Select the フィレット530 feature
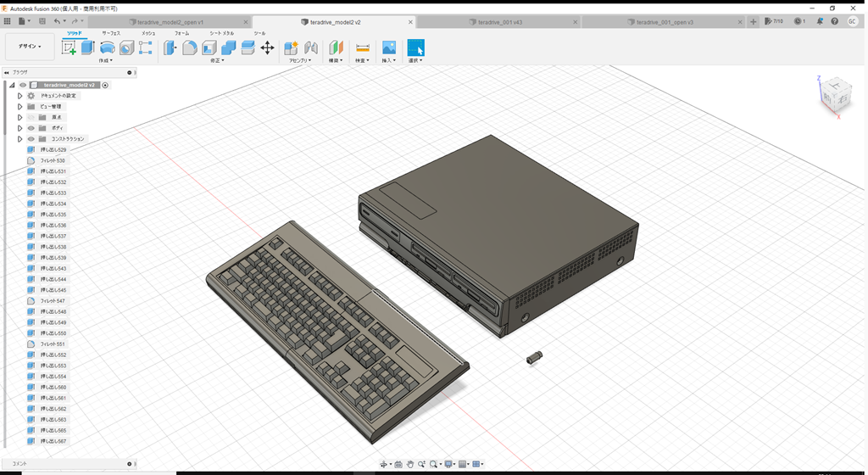 (53, 160)
